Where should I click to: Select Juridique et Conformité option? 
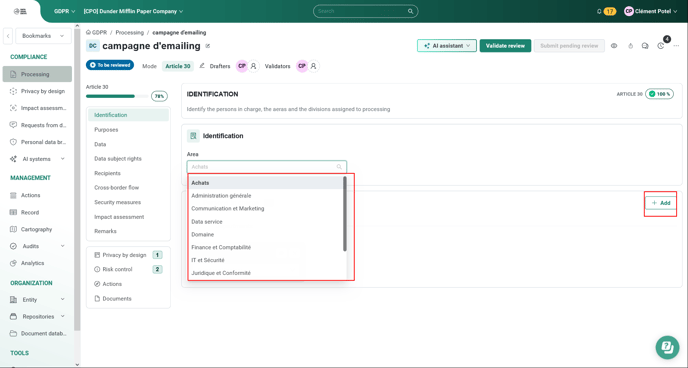point(266,273)
